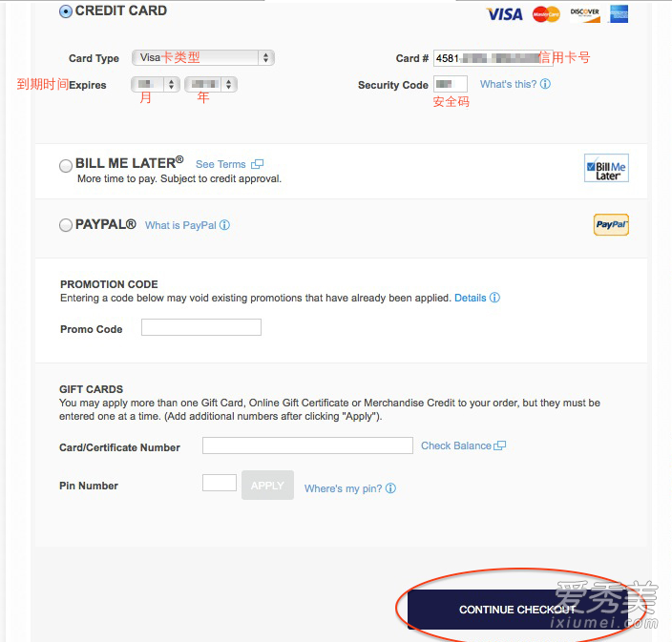Click info icon next to What's this?
The height and width of the screenshot is (642, 672).
point(545,84)
